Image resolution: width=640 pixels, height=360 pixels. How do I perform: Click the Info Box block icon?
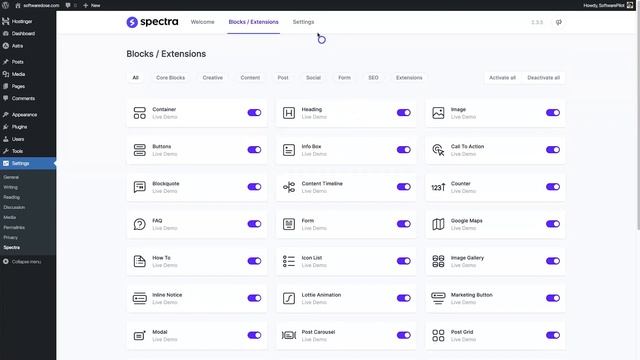coord(289,150)
